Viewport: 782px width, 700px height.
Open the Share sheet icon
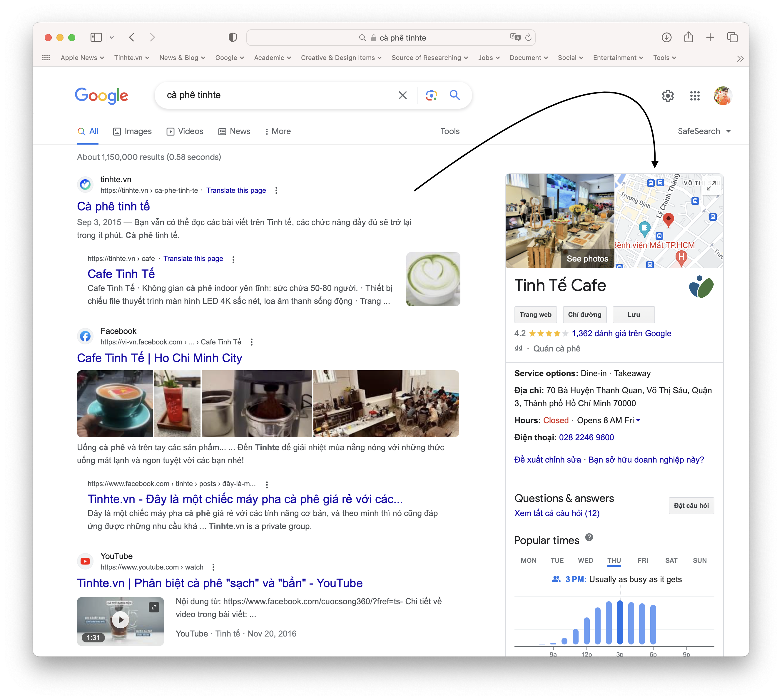point(689,37)
